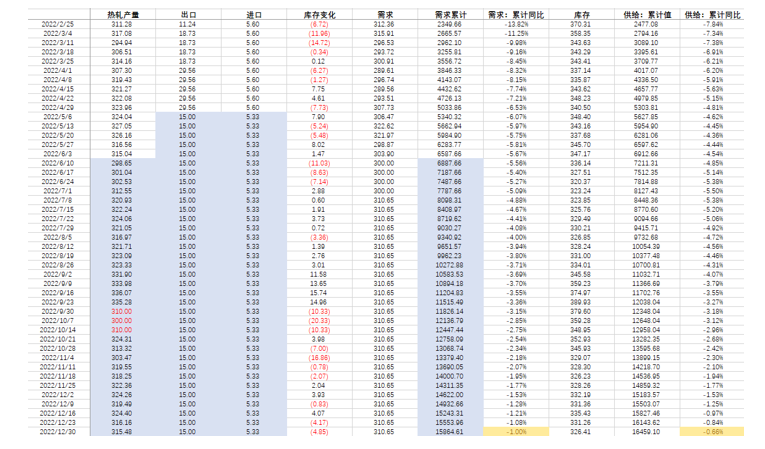Click the 需求累计 column header

click(x=450, y=15)
